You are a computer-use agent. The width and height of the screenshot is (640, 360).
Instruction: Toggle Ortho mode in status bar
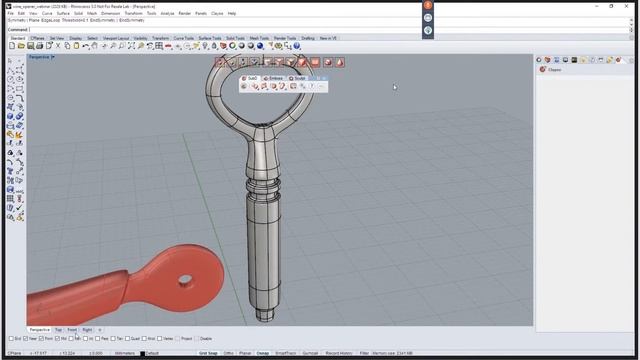(x=229, y=353)
